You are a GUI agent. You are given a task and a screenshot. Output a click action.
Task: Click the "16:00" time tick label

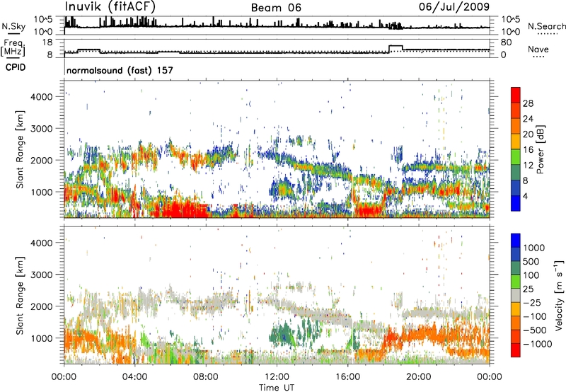click(x=347, y=377)
